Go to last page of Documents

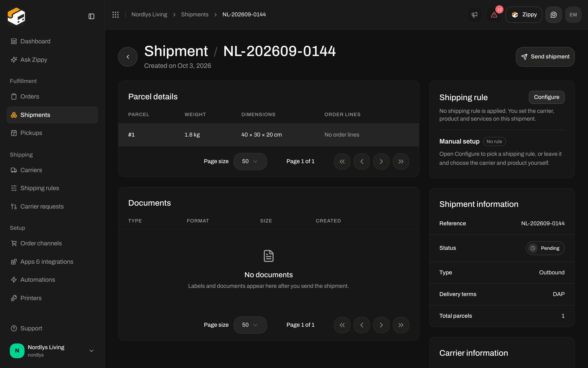click(401, 325)
